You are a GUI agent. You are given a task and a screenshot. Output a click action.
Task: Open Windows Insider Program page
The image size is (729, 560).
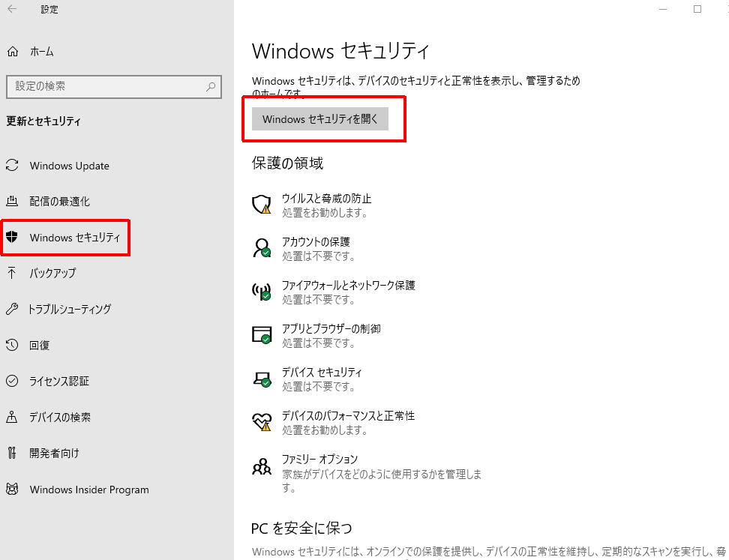click(x=88, y=490)
